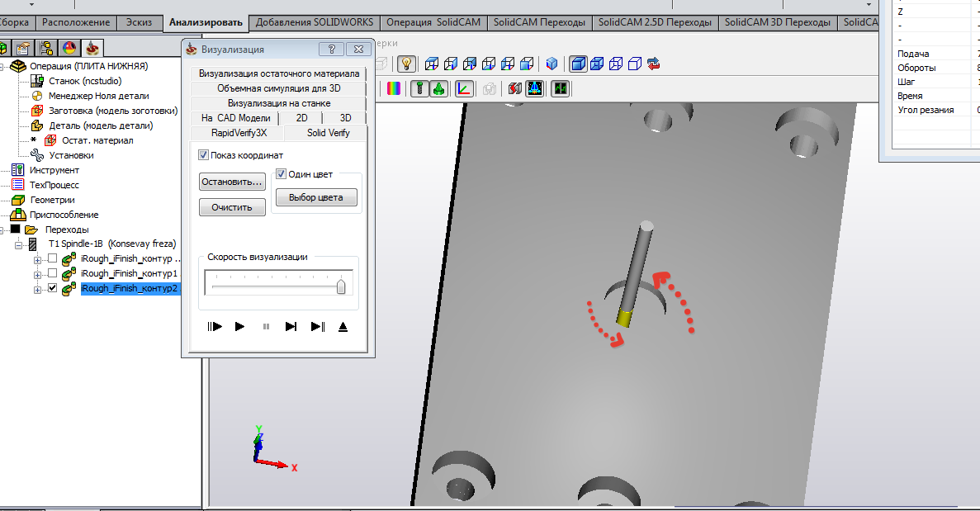Switch to Добавления SOLIDWORKS tab

(x=315, y=21)
